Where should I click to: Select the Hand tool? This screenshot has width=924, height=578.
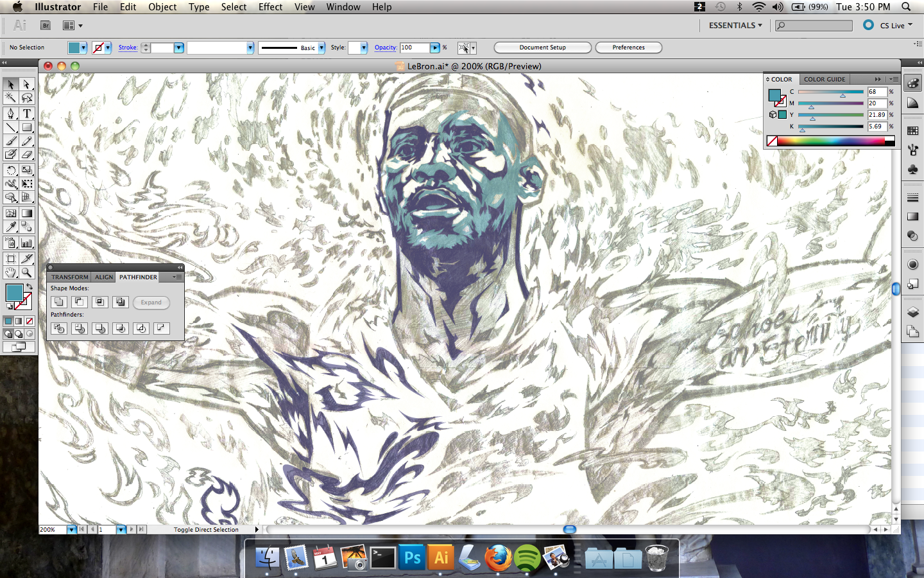click(x=11, y=272)
